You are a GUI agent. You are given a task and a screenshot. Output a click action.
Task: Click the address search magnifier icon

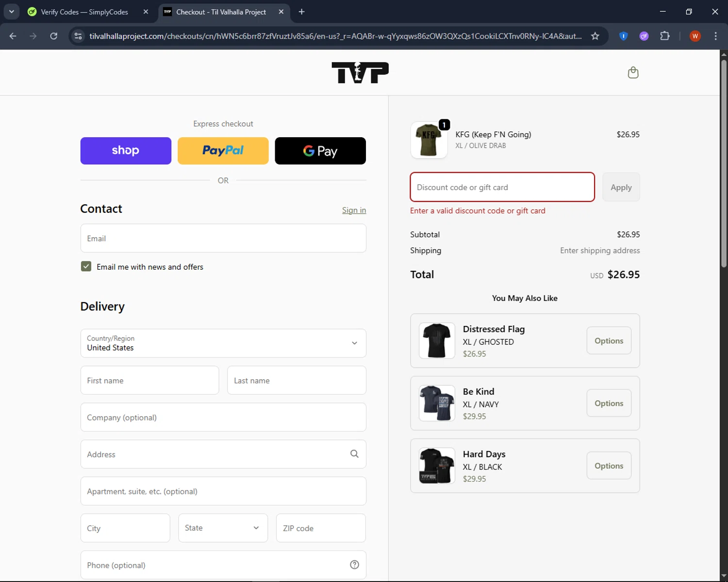[354, 454]
